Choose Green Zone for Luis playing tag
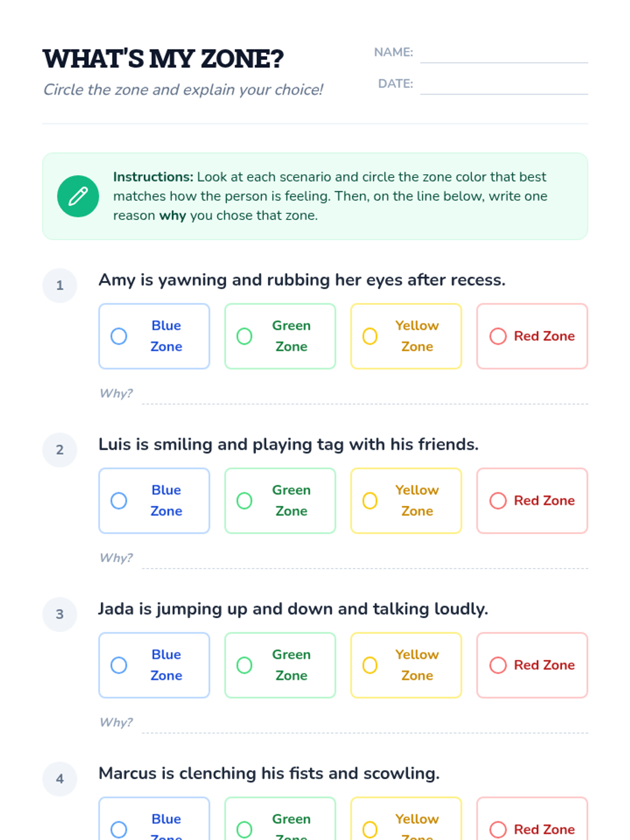Viewport: 630px width, 840px height. pos(280,501)
